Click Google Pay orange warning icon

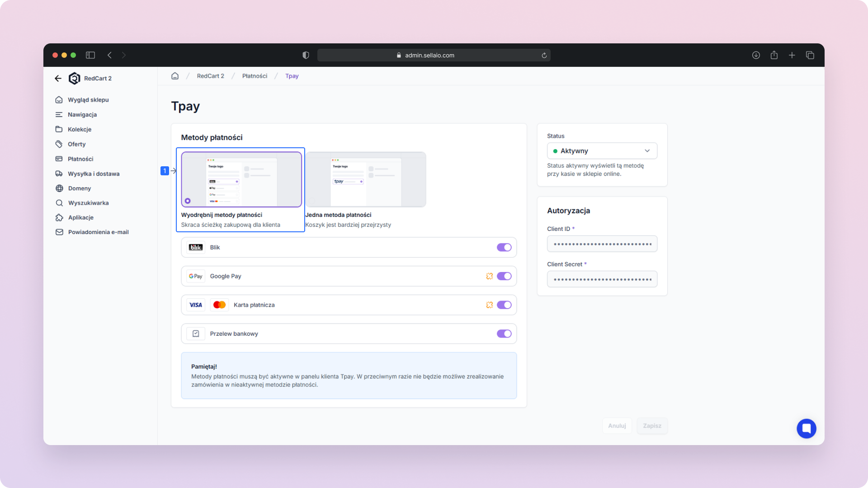(x=489, y=276)
